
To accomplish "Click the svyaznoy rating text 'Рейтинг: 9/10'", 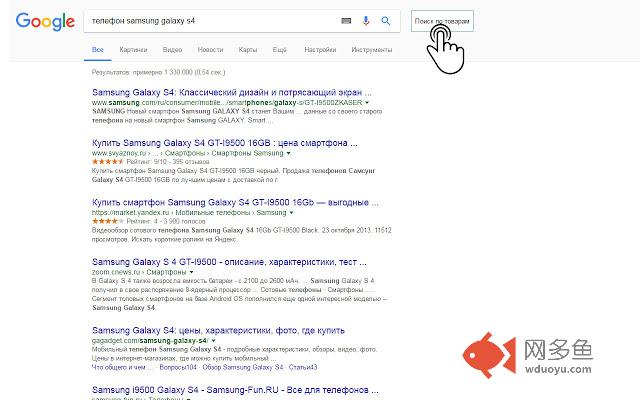I will (x=147, y=162).
